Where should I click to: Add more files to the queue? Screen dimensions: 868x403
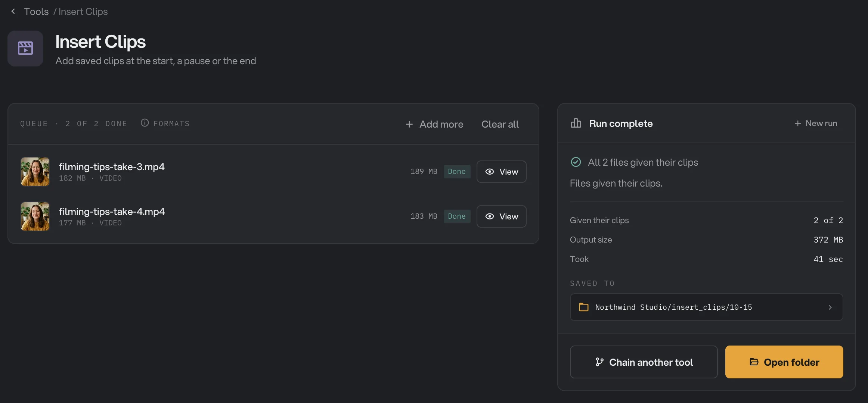434,124
